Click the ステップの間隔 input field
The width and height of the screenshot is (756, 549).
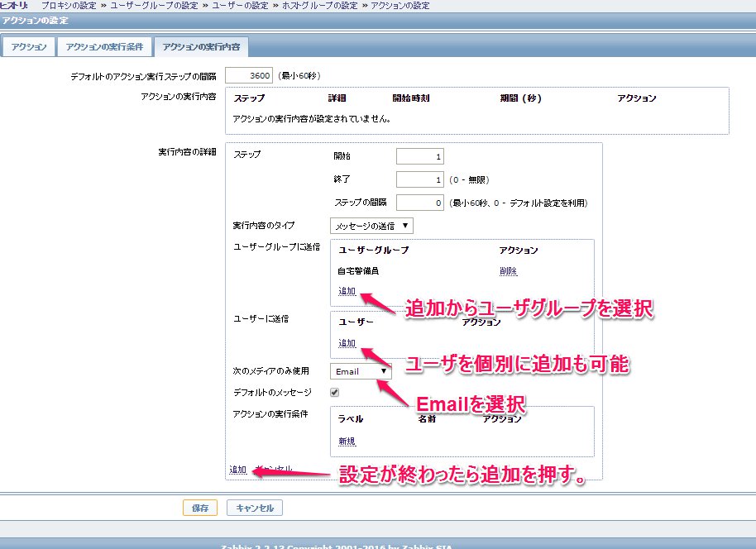419,203
